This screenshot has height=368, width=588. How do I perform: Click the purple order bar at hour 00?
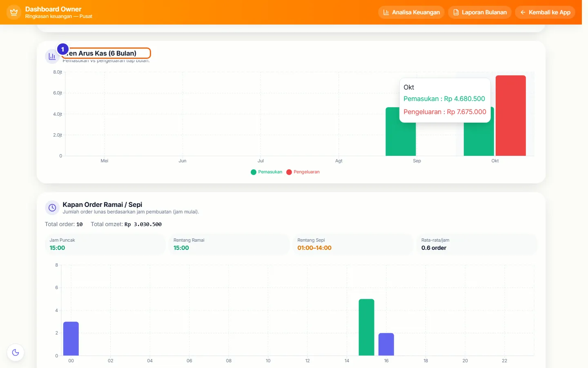(71, 339)
